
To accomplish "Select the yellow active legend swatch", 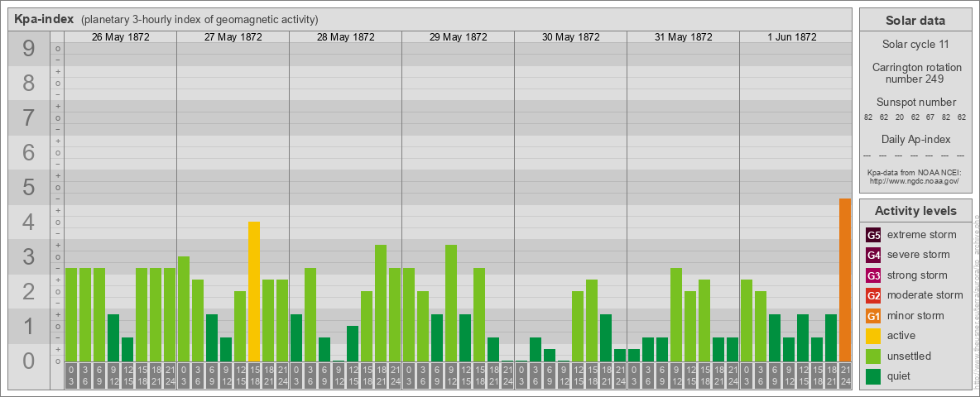I will point(873,336).
